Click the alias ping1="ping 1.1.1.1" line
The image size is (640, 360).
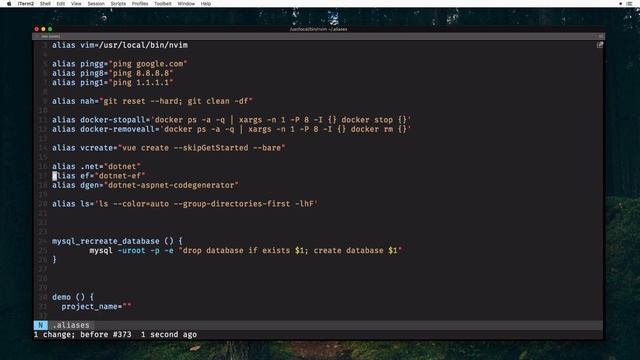click(113, 82)
